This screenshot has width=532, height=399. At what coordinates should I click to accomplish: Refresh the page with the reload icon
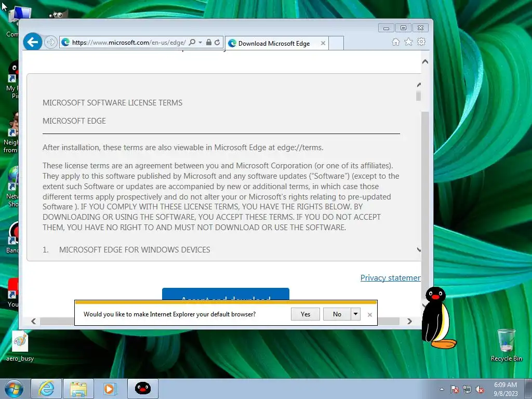tap(217, 43)
